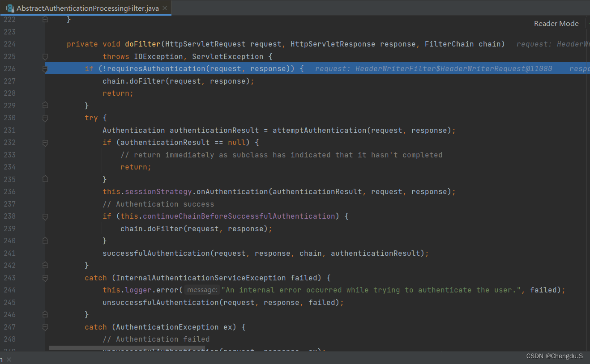Click line number 245 in the gutter

pos(9,302)
